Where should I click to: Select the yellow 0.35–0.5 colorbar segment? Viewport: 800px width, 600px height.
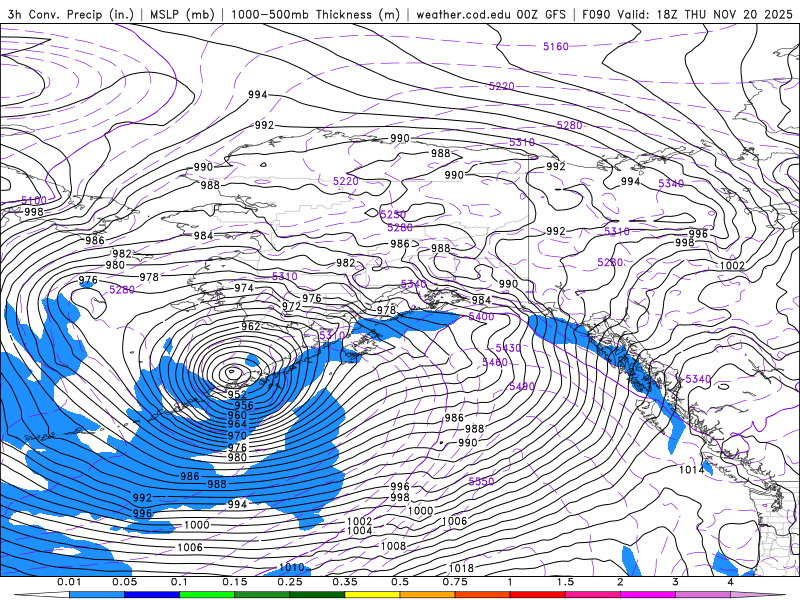(372, 595)
